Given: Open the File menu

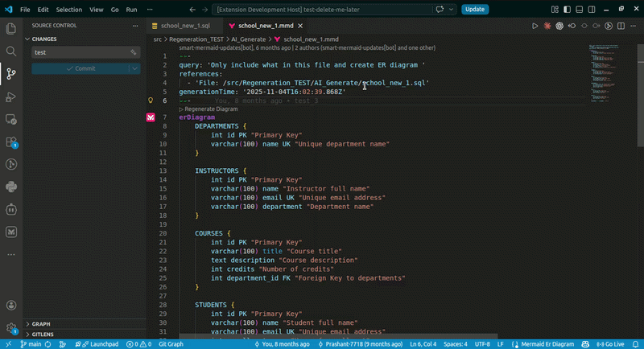Looking at the screenshot, I should click(25, 10).
